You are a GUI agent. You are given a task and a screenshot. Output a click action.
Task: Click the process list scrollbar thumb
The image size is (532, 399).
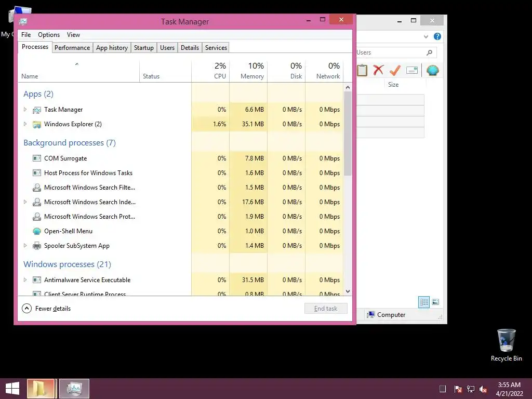point(348,134)
